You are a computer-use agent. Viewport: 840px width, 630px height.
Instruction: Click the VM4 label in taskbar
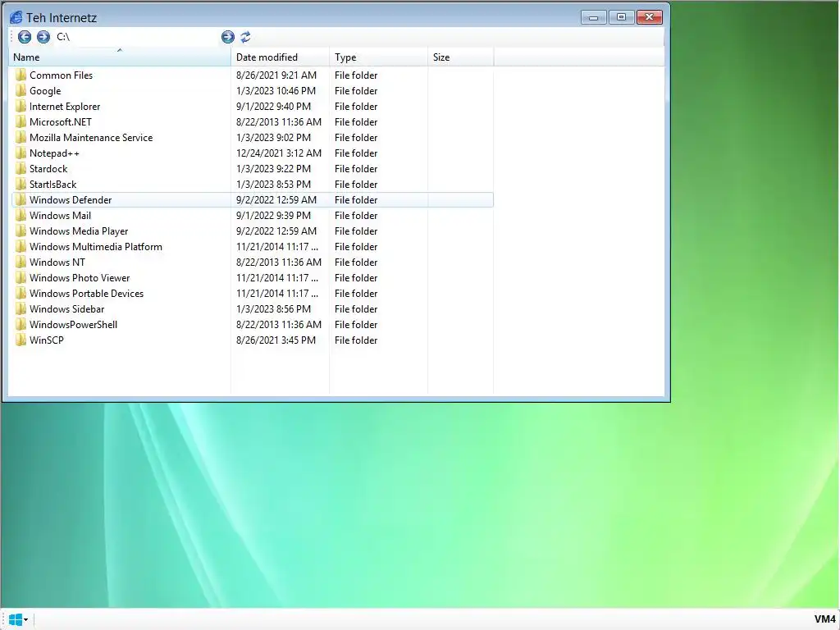824,619
